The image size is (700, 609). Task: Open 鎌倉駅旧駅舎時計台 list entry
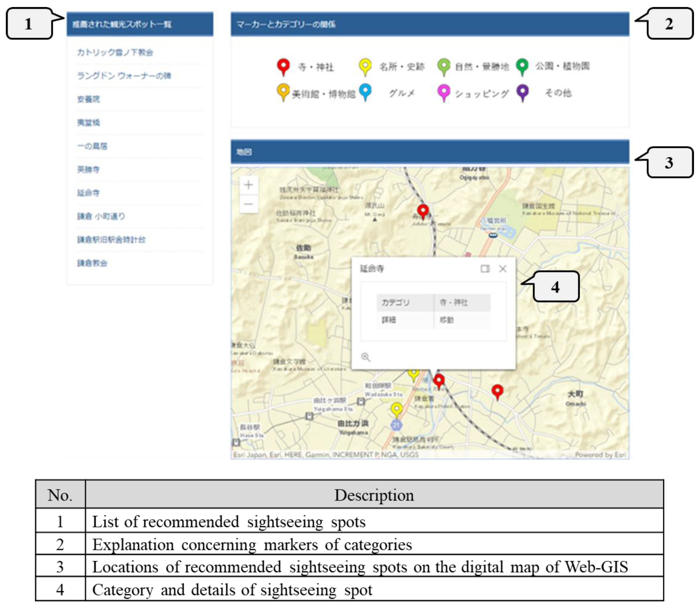111,240
